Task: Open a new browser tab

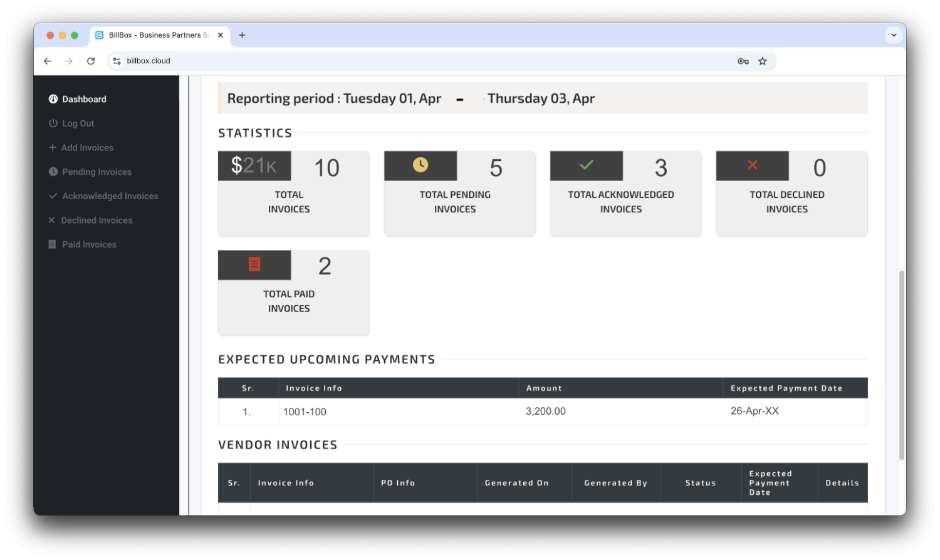Action: coord(242,35)
